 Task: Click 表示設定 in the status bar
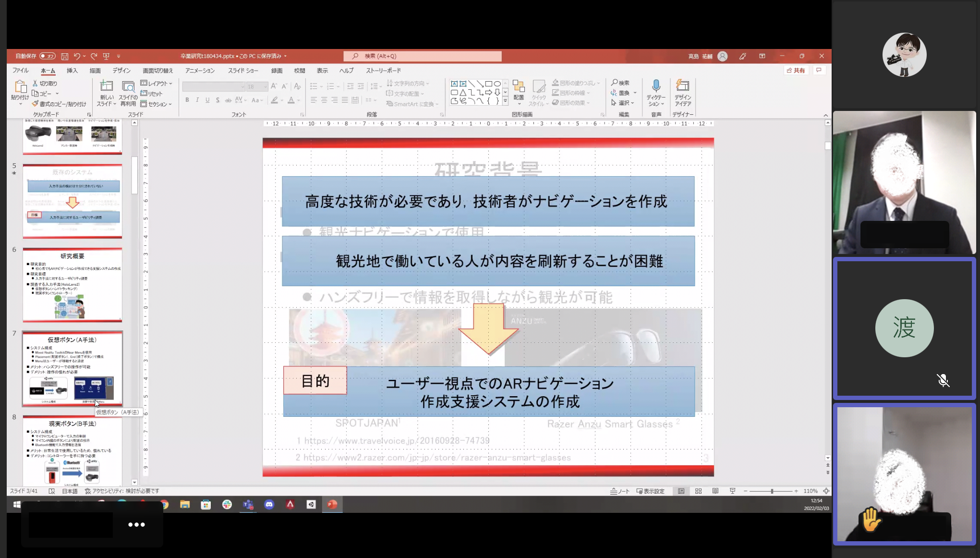point(650,491)
